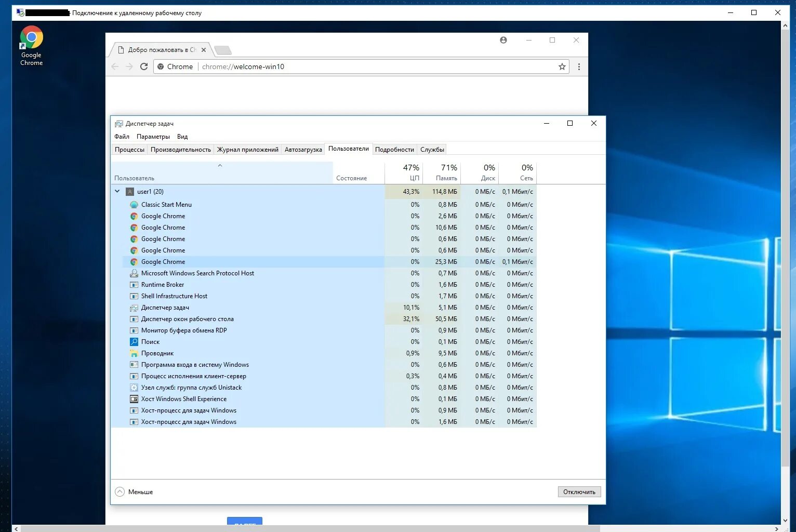Switch to the Производительность tab
The height and width of the screenshot is (532, 796).
[x=181, y=150]
